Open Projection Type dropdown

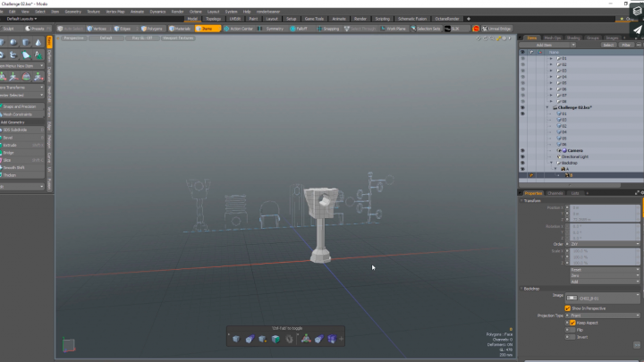pyautogui.click(x=603, y=316)
